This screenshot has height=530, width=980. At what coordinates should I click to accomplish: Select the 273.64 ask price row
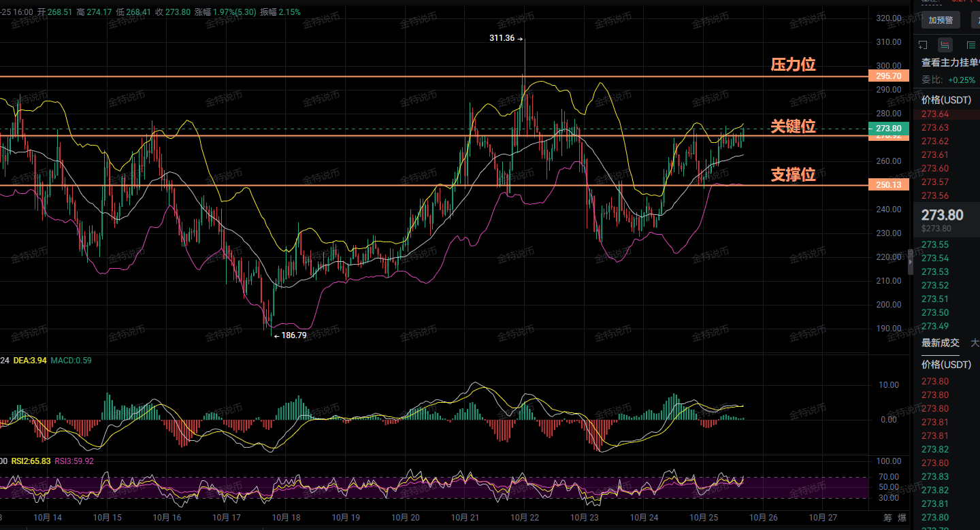(934, 114)
